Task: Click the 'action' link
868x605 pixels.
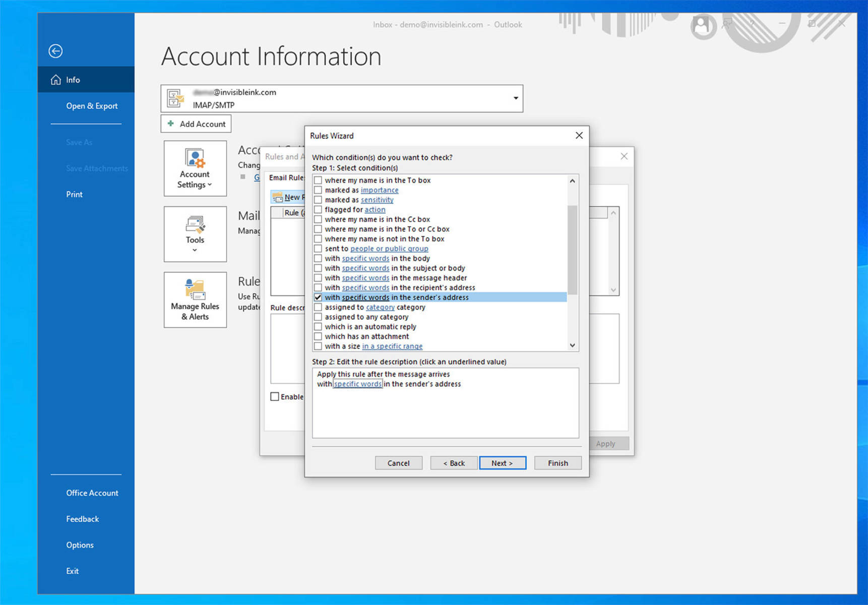Action: point(375,210)
